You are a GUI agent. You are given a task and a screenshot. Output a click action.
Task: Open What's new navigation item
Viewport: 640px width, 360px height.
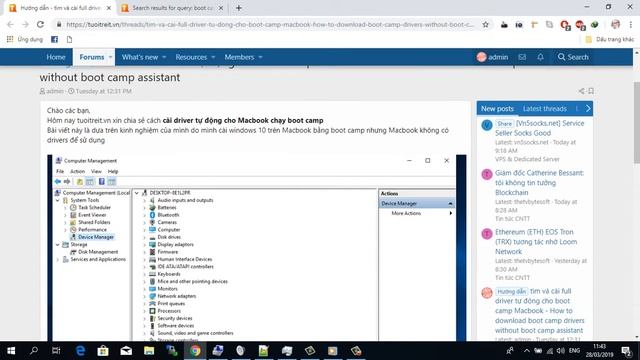(140, 57)
